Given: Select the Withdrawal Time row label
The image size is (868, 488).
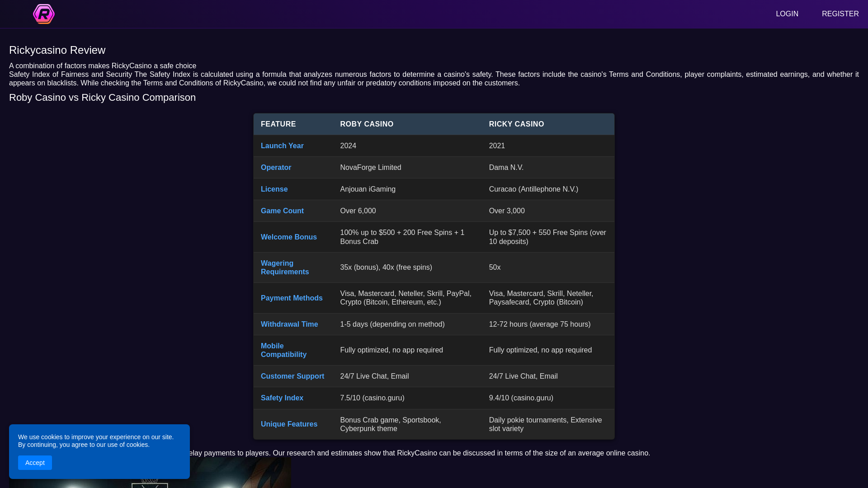Looking at the screenshot, I should pos(289,324).
